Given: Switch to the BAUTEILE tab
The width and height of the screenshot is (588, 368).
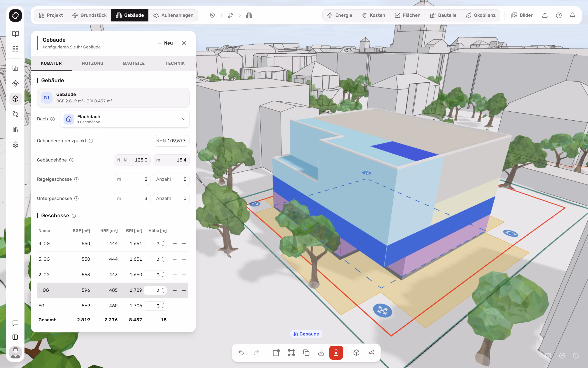Looking at the screenshot, I should 134,63.
